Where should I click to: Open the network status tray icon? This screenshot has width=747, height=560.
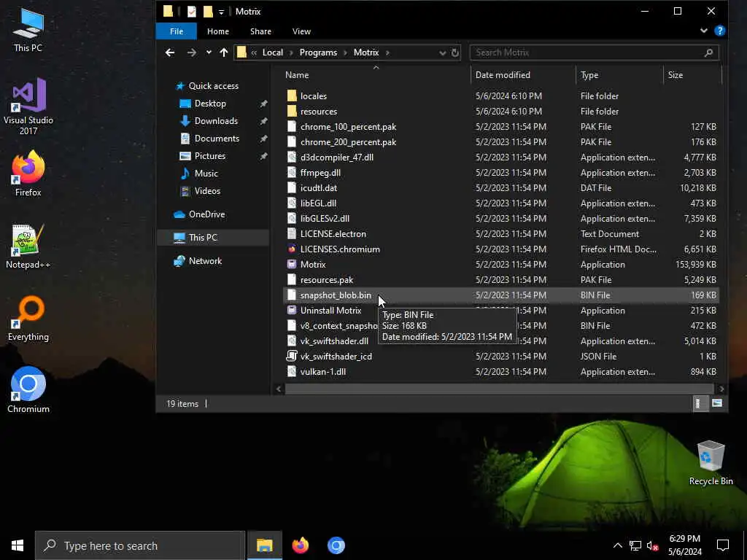coord(635,545)
